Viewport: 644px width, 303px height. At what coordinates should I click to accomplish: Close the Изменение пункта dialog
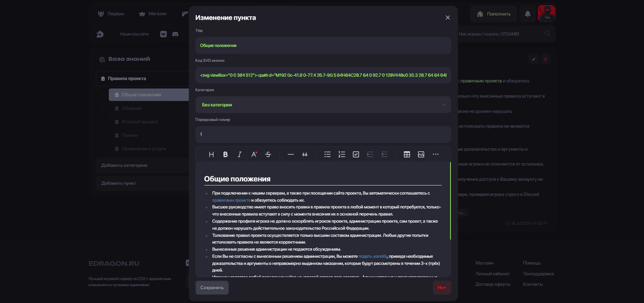coord(448,18)
